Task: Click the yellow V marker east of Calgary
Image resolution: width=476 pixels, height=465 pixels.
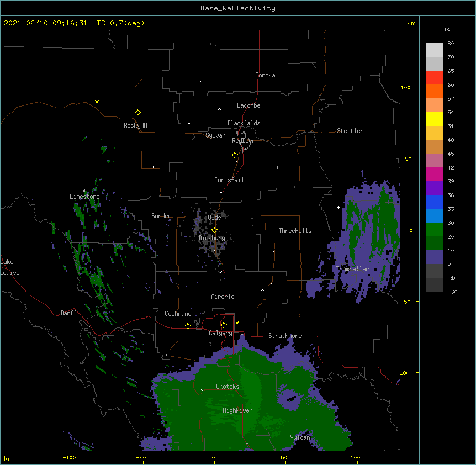Action: point(237,323)
